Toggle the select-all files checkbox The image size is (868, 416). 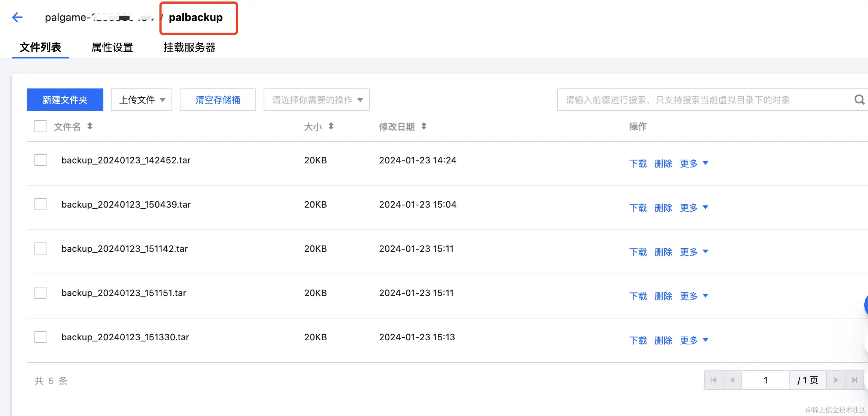40,126
